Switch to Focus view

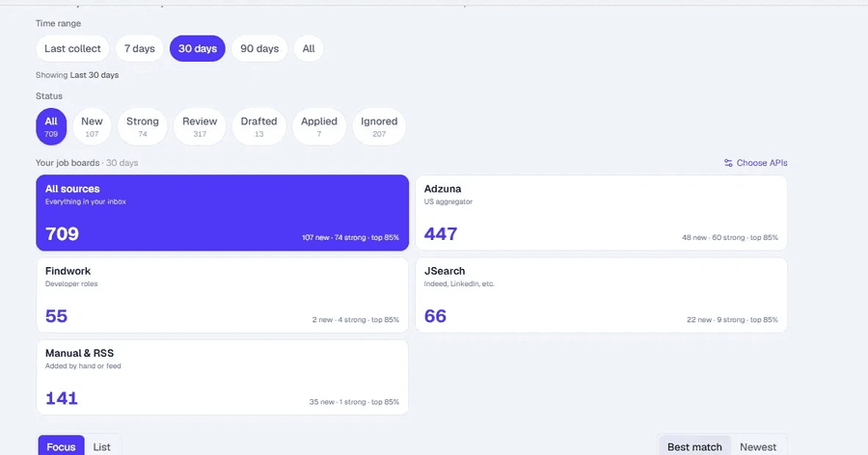coord(61,446)
